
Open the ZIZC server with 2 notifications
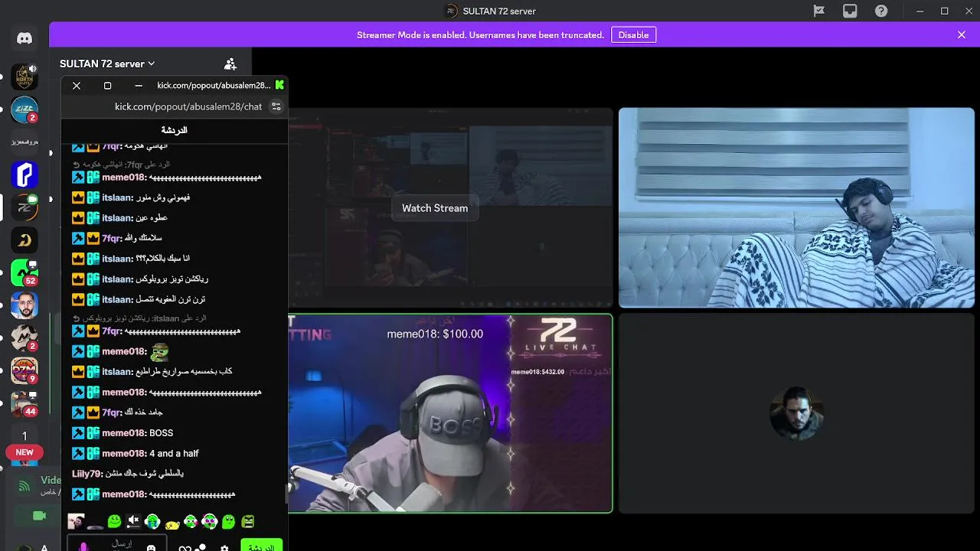(x=24, y=110)
